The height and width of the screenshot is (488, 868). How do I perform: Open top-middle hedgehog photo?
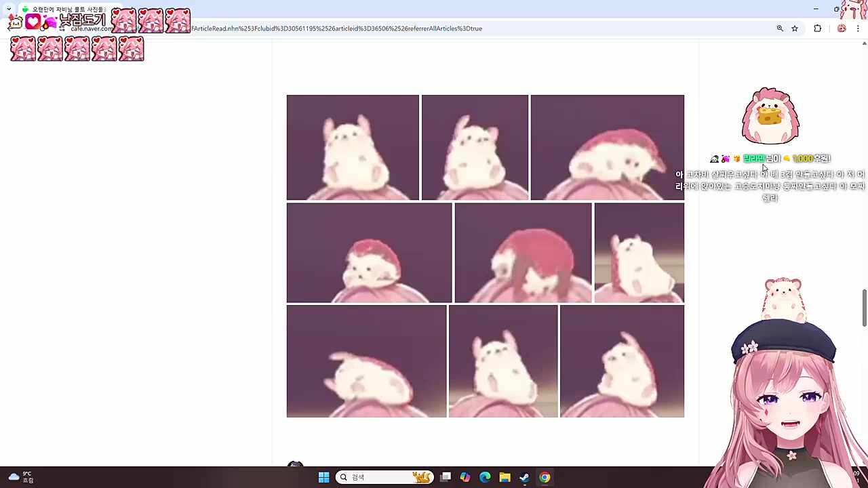pyautogui.click(x=475, y=148)
